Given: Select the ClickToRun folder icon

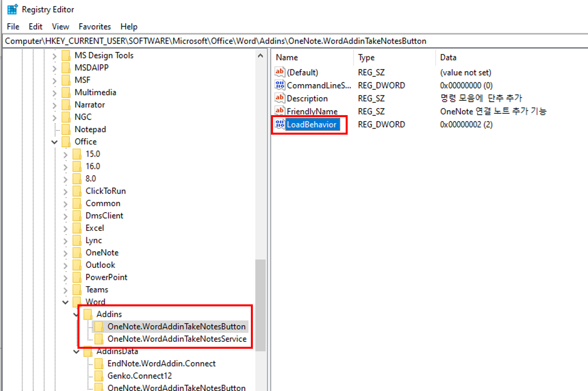Looking at the screenshot, I should click(77, 191).
